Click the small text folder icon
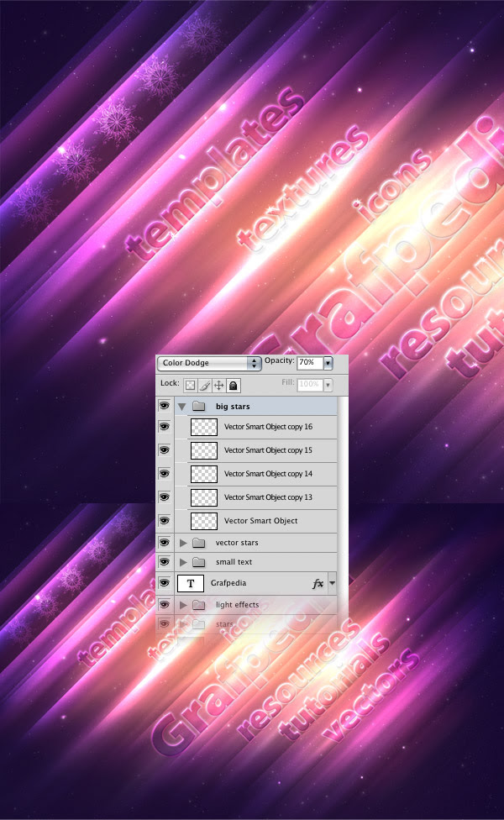Screen dimensions: 504x820 (x=199, y=562)
